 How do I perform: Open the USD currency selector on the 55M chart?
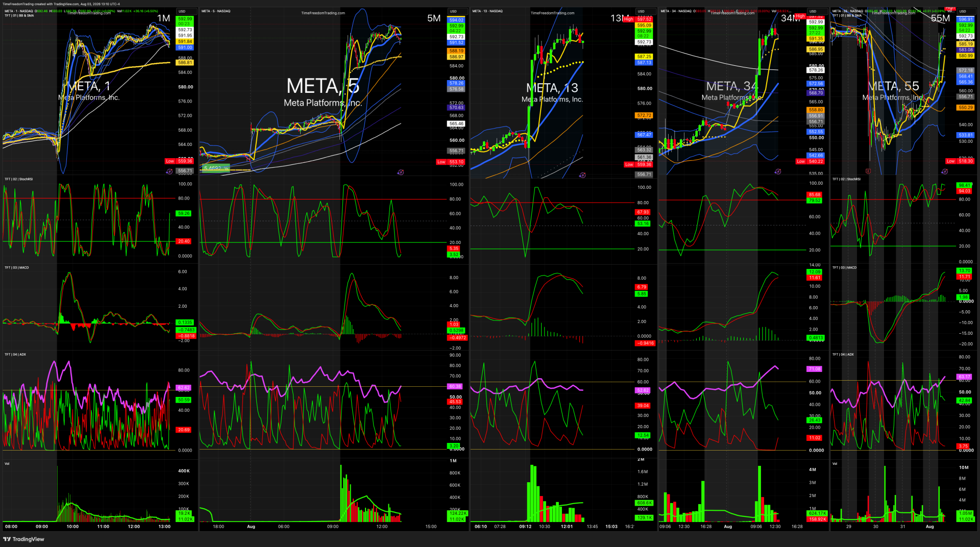[x=962, y=11]
